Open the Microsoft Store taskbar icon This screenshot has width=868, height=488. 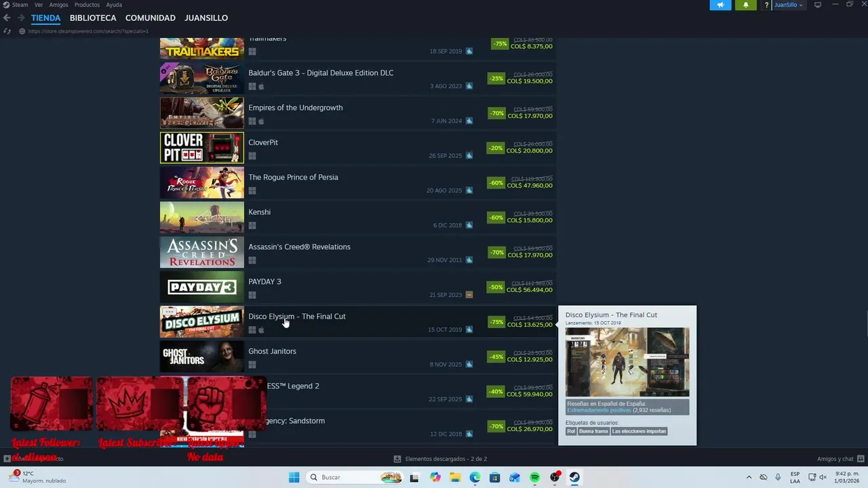coord(495,477)
